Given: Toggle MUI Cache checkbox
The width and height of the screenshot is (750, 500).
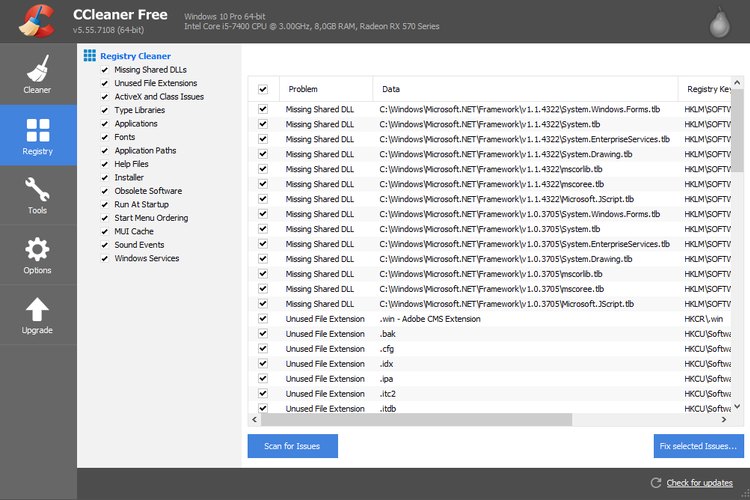Looking at the screenshot, I should tap(105, 231).
